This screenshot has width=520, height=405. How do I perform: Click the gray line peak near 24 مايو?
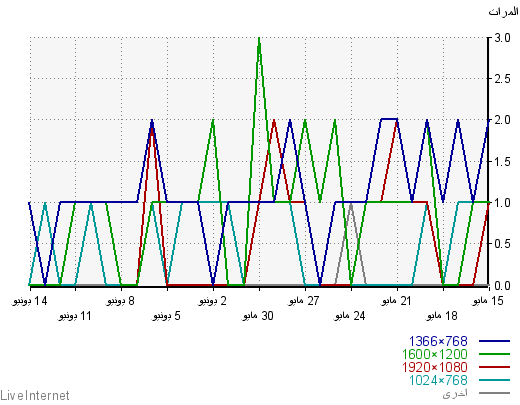point(351,204)
